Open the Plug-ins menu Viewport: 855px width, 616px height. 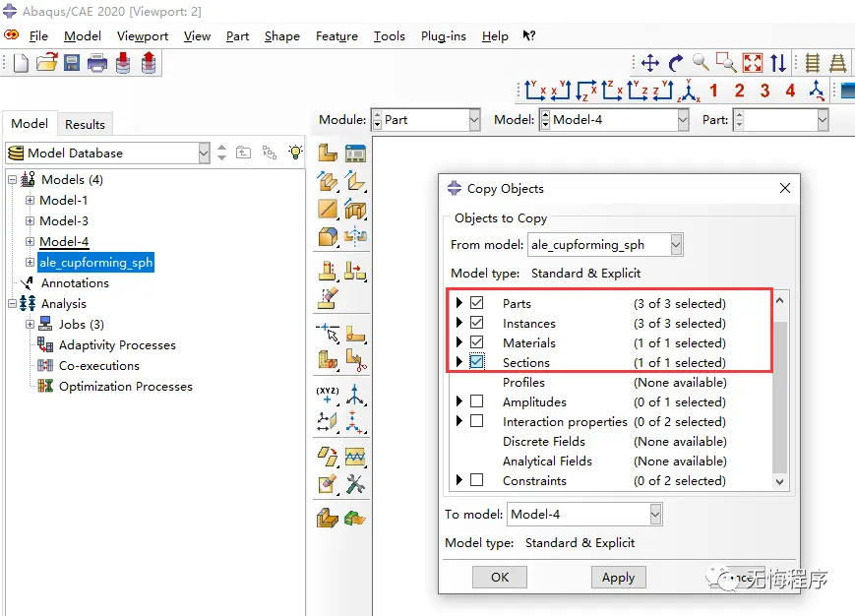(444, 36)
